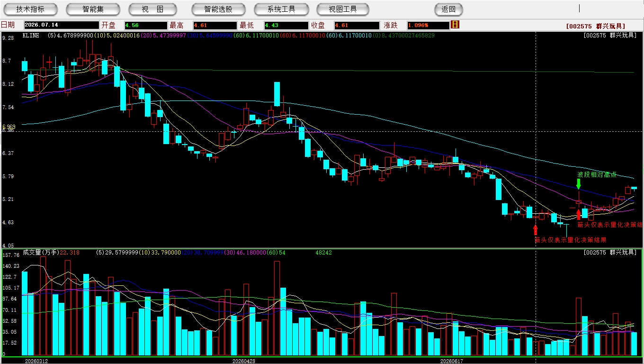The width and height of the screenshot is (644, 364).
Task: Click the 35.05 volume axis label
Action: [9, 332]
